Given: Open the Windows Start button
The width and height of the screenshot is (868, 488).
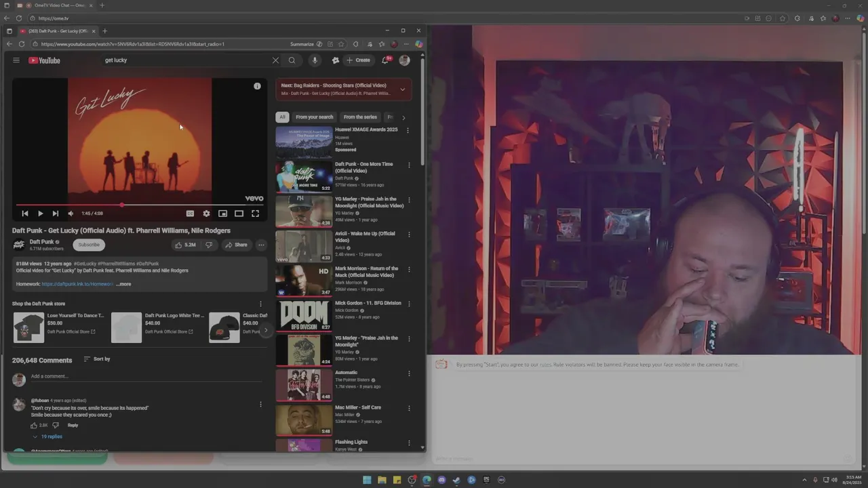Looking at the screenshot, I should pyautogui.click(x=367, y=480).
